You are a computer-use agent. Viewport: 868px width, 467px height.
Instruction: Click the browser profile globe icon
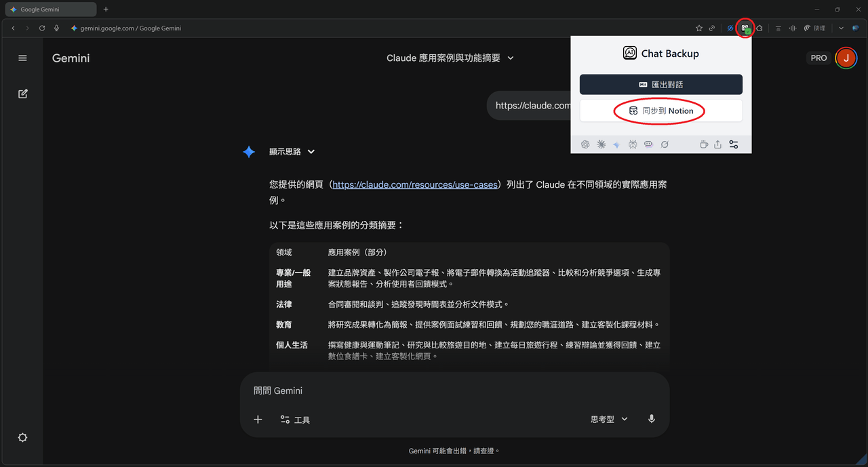pos(856,28)
